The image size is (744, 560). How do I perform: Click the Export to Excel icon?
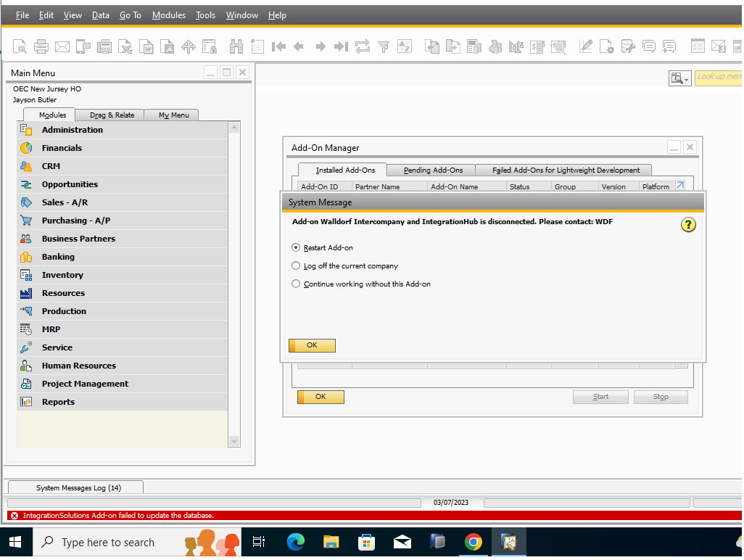pyautogui.click(x=125, y=46)
